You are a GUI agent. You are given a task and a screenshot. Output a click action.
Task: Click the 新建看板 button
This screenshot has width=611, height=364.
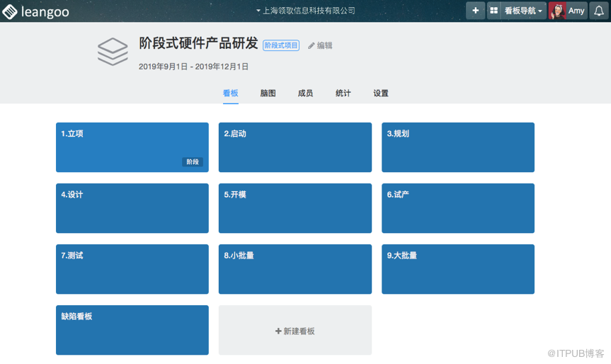click(295, 331)
